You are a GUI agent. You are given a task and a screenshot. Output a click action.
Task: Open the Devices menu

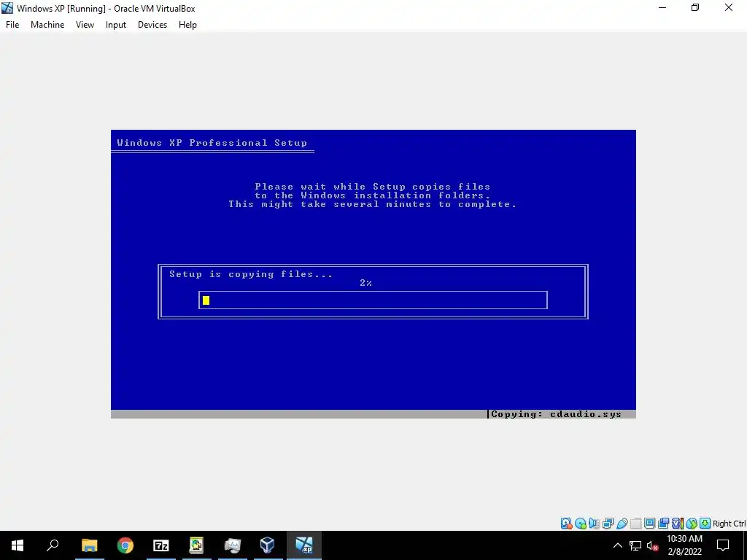[x=152, y=25]
